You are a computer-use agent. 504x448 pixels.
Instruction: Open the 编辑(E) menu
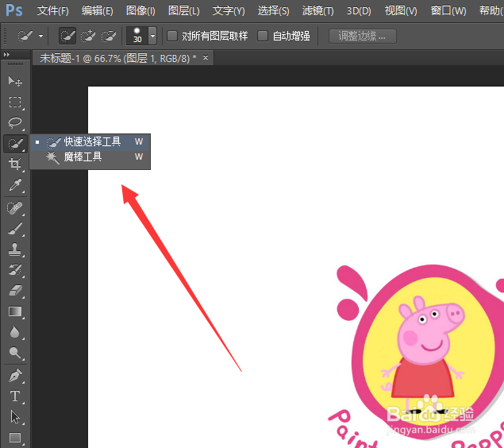pos(97,11)
